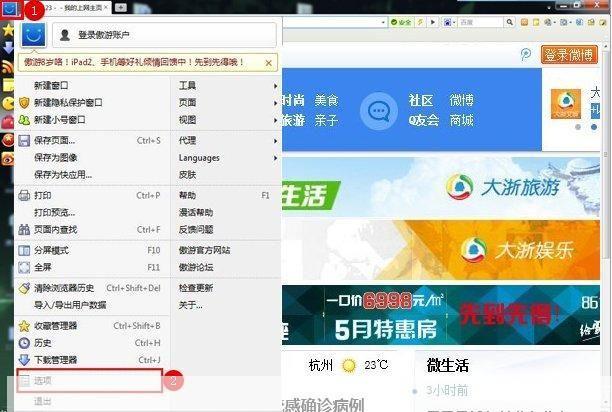
Task: Open the 亲子 link in blue banner
Action: coord(326,120)
